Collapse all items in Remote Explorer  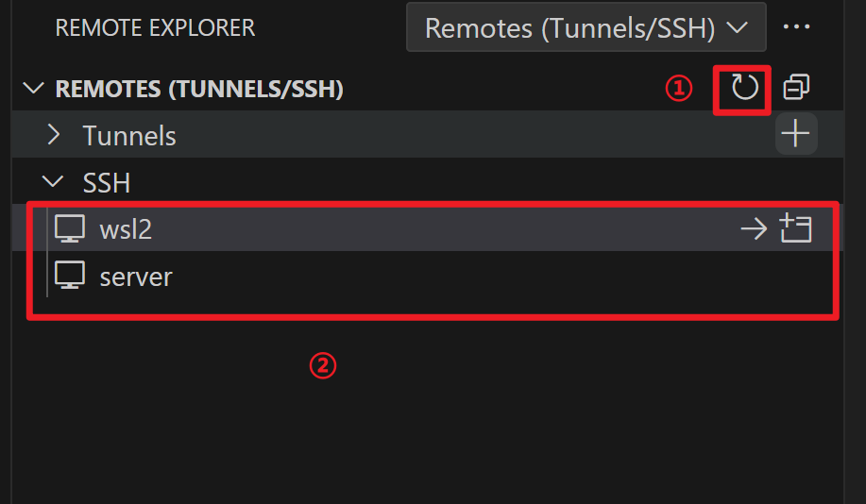click(x=796, y=87)
